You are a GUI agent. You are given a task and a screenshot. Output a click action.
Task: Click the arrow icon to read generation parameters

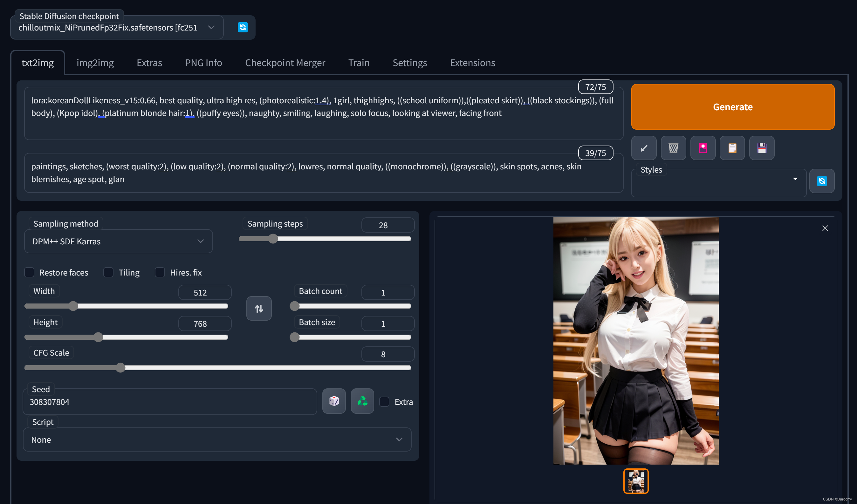tap(643, 148)
